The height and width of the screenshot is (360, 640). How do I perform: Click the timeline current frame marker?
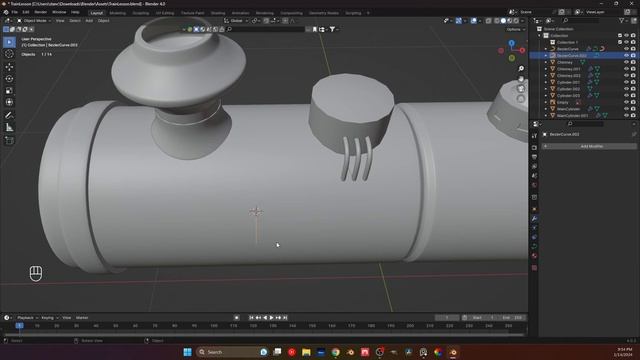[x=19, y=326]
